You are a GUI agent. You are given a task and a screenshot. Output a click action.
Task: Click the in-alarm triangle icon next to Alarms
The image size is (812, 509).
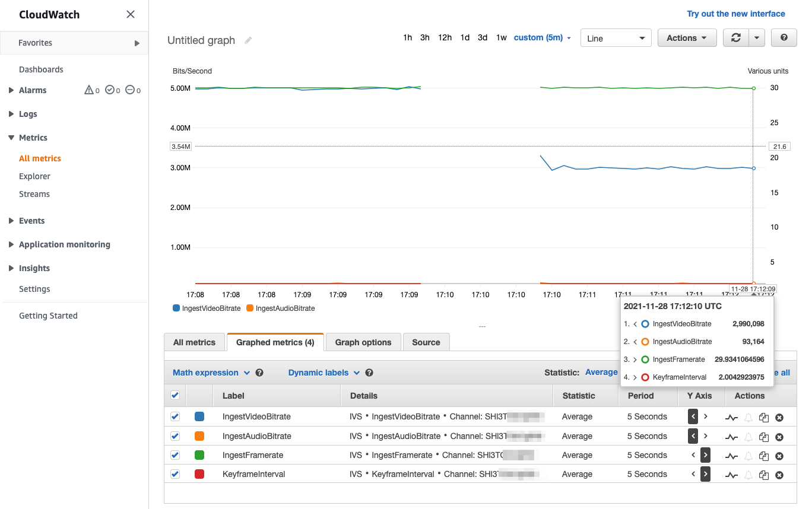pyautogui.click(x=89, y=90)
